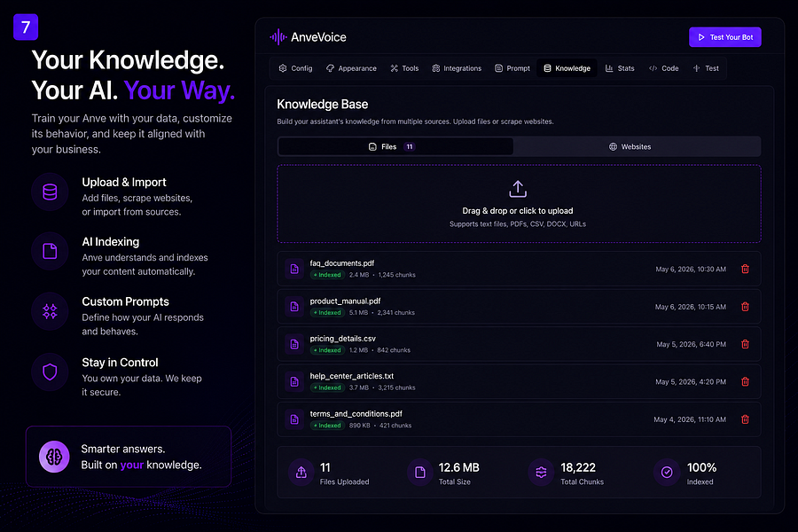Click the 18,222 total chunks value
Image resolution: width=798 pixels, height=532 pixels.
(x=578, y=467)
